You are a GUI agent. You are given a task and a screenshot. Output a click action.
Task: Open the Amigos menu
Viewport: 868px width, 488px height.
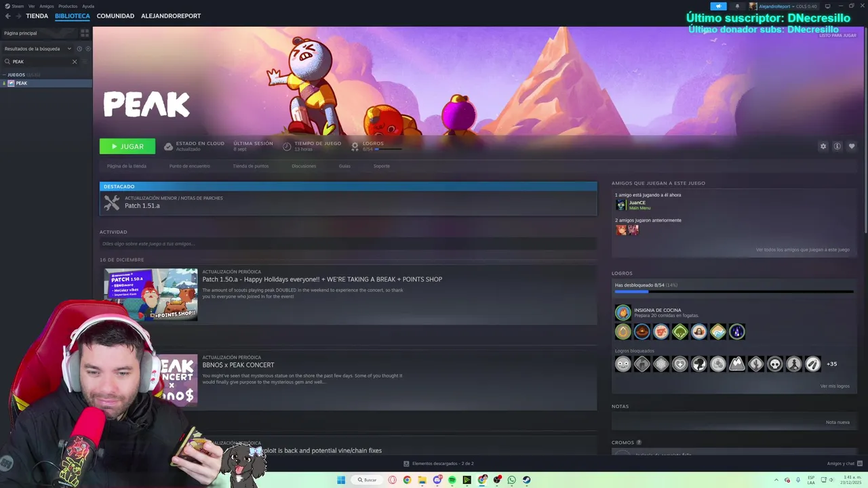[47, 6]
